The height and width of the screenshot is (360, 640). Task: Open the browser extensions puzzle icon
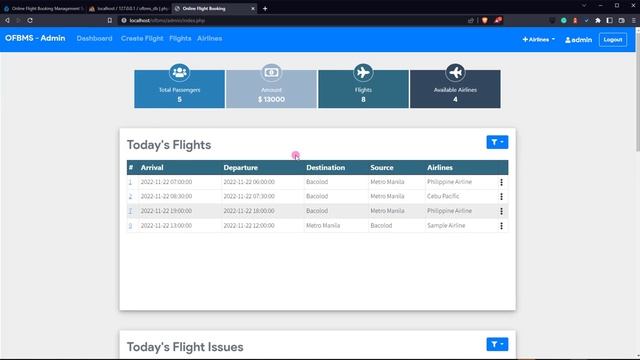tap(598, 20)
